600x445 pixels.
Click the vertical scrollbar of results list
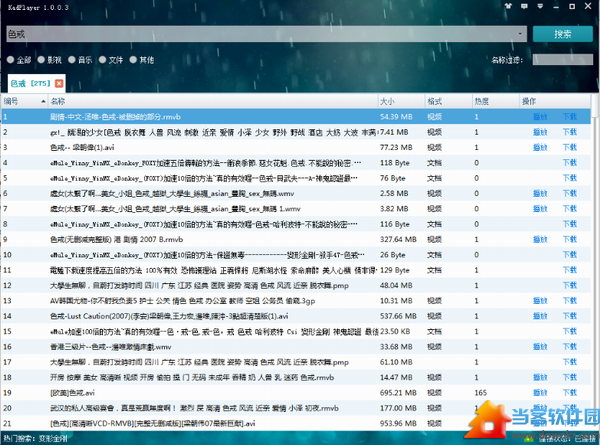(595, 264)
